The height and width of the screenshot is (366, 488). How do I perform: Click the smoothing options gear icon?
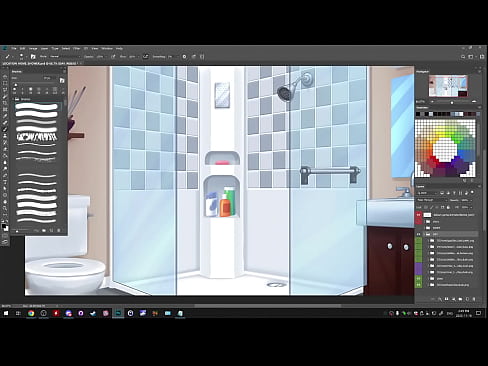click(x=184, y=57)
